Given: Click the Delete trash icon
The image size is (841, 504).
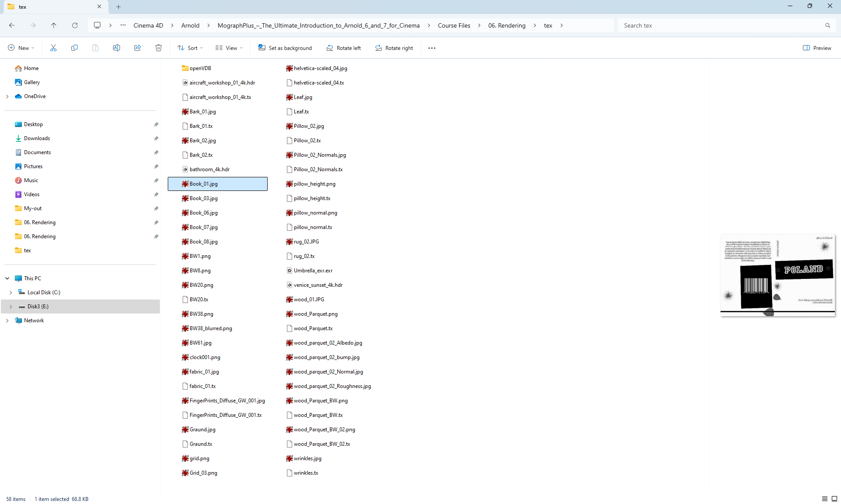Looking at the screenshot, I should coord(159,48).
